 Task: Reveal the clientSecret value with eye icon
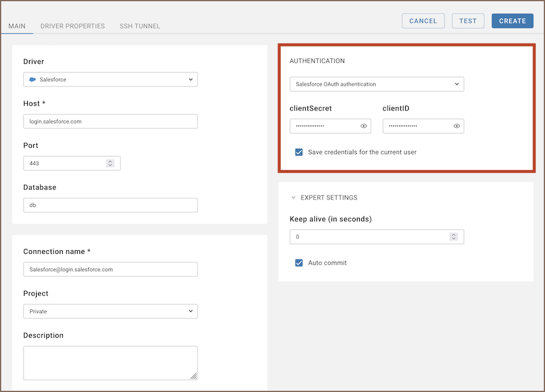[364, 126]
